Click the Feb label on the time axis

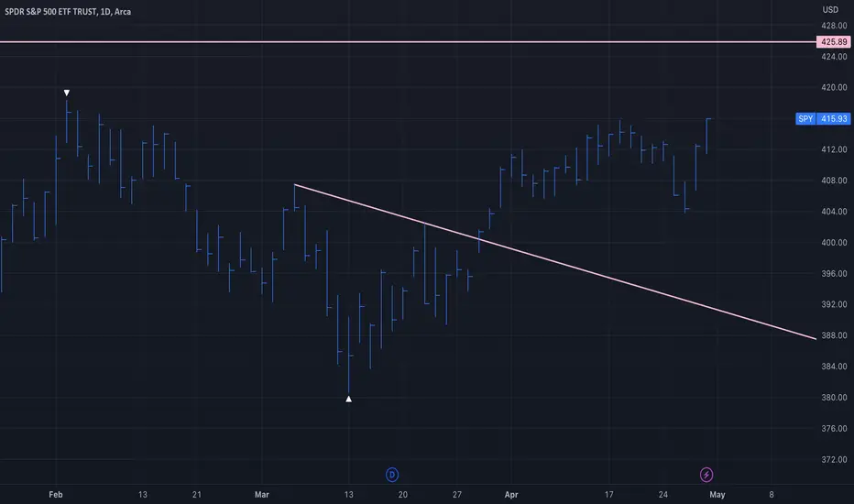click(56, 495)
